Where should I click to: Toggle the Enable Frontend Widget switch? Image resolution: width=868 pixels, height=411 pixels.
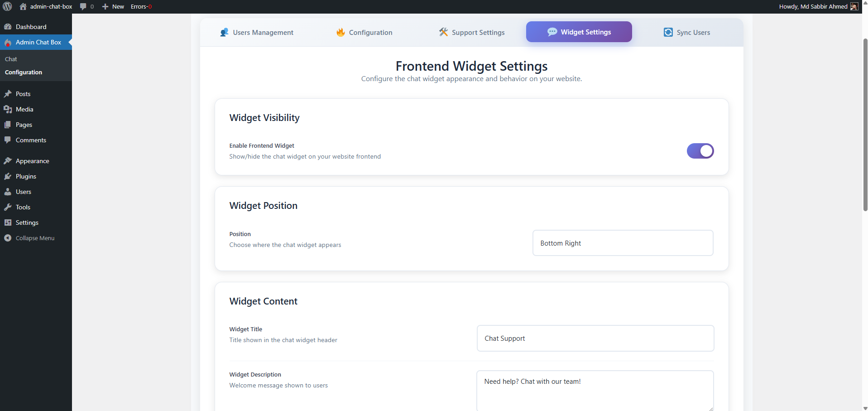click(x=700, y=151)
